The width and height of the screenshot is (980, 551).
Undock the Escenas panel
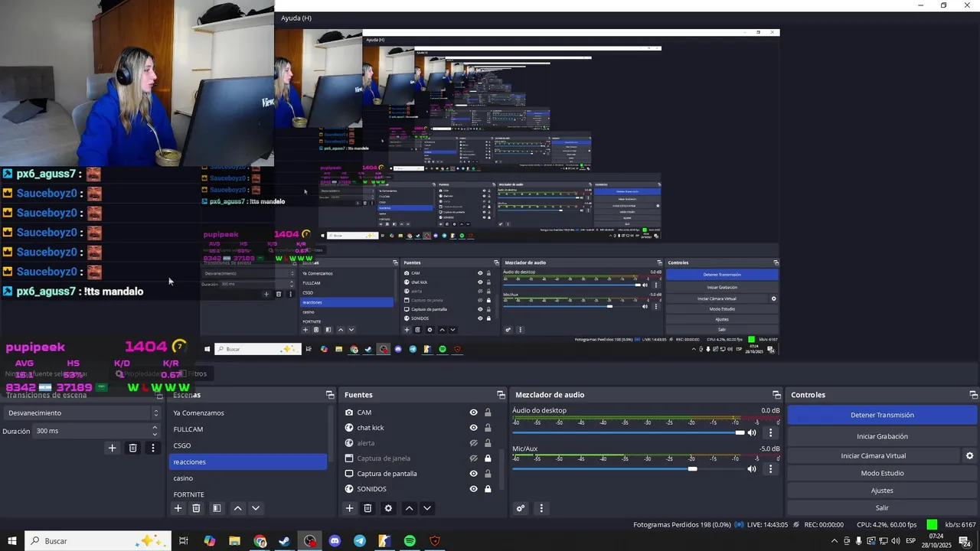[x=330, y=395]
